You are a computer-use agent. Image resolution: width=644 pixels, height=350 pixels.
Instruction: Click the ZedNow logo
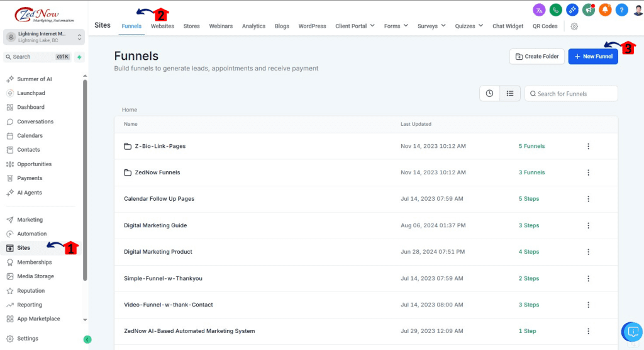(44, 15)
